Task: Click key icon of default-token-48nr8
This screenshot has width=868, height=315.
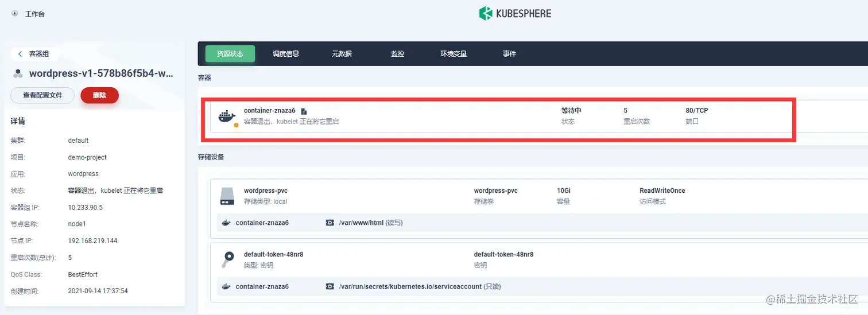Action: pos(227,259)
